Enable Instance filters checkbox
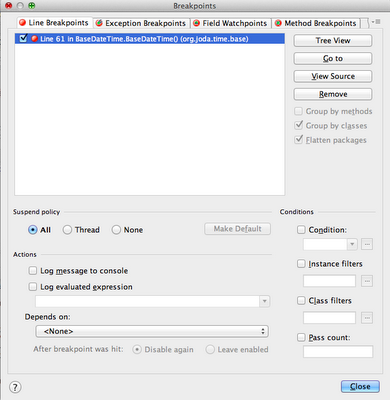 point(301,264)
